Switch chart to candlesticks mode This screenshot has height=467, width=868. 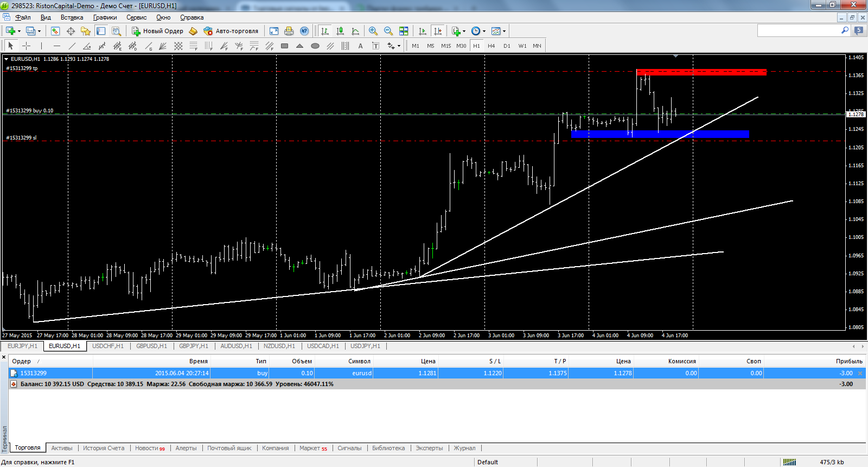coord(340,31)
